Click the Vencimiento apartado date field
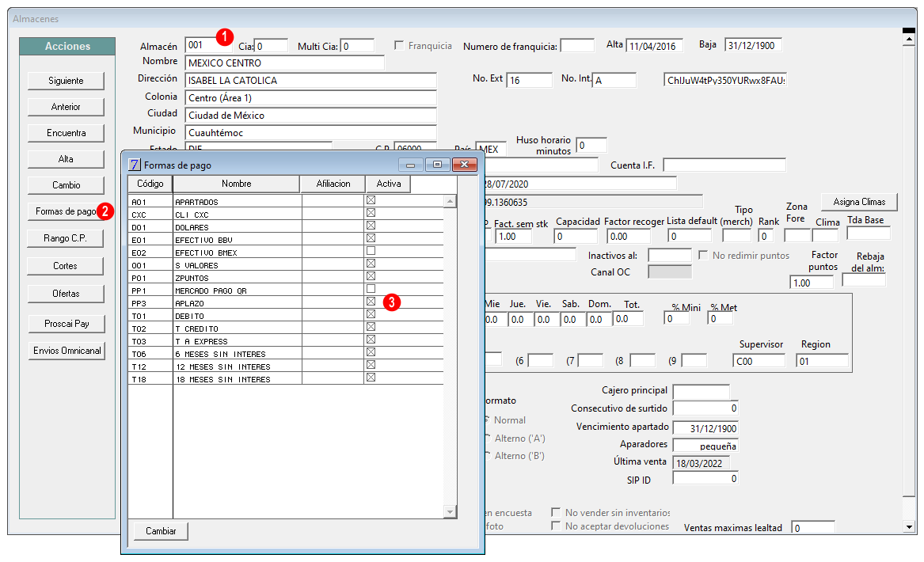Screen dimensions: 924x562 tap(705, 428)
